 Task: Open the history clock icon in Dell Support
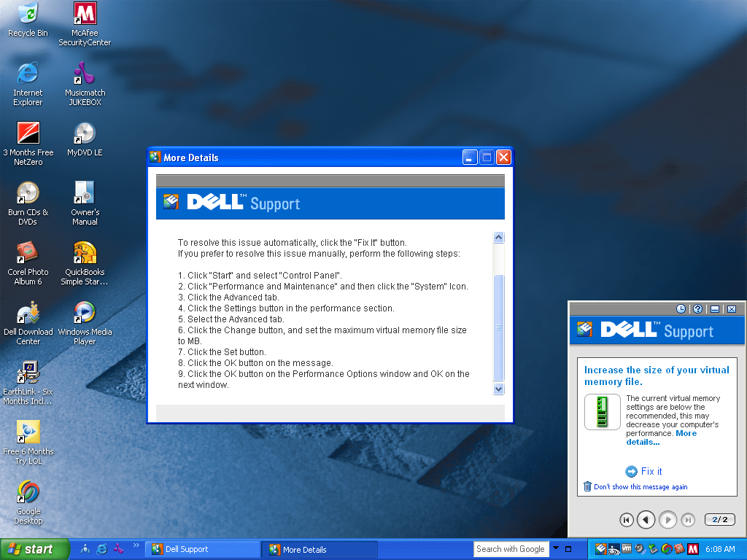tap(681, 309)
